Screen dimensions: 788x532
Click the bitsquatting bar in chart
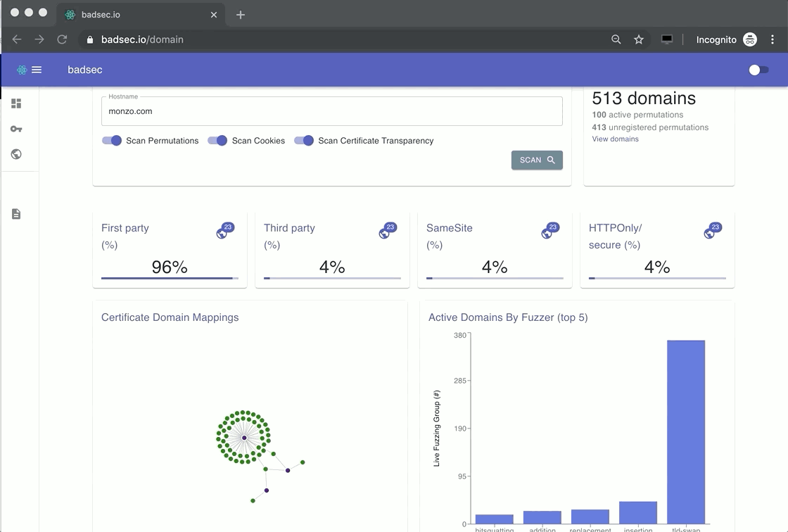point(495,519)
